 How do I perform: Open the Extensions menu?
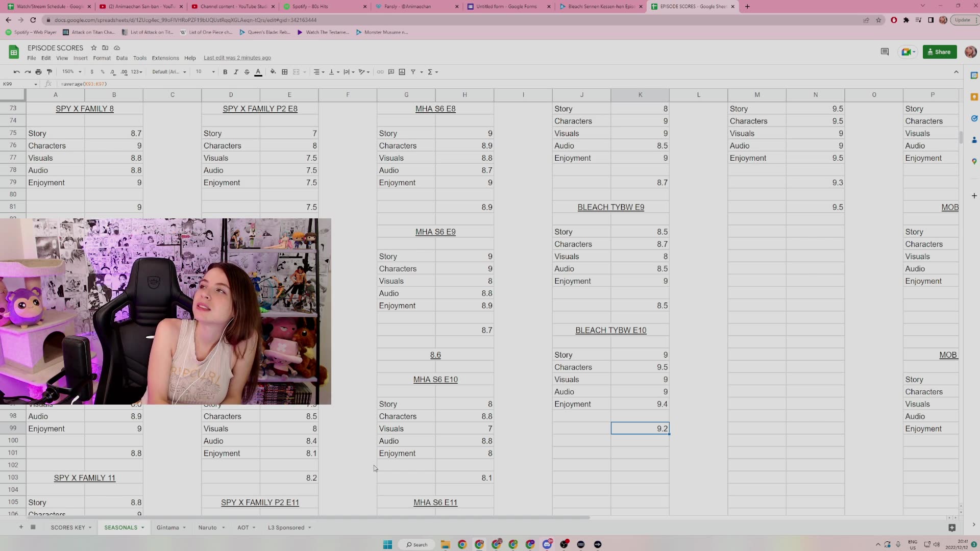165,58
